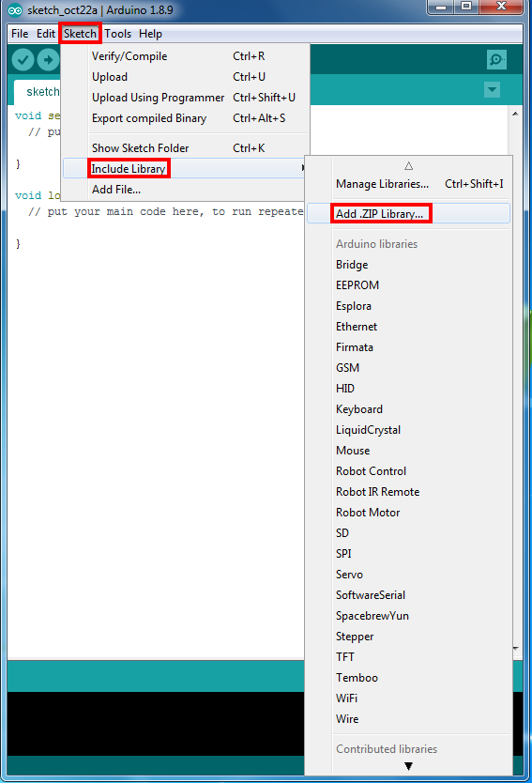Include the Temboo library

click(408, 678)
